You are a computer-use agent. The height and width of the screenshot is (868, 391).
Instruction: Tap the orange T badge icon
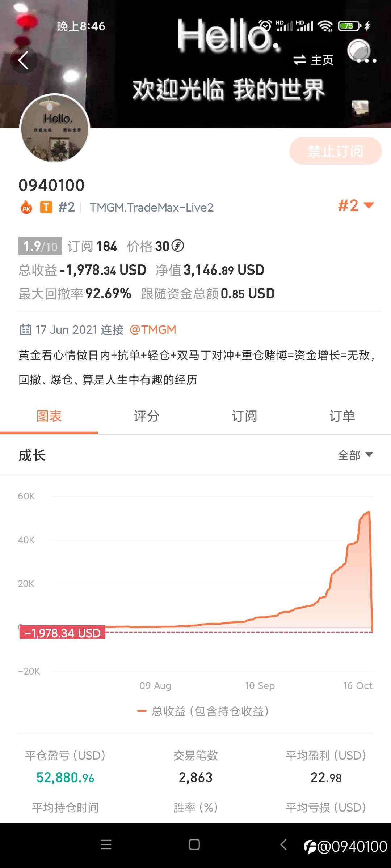(46, 207)
